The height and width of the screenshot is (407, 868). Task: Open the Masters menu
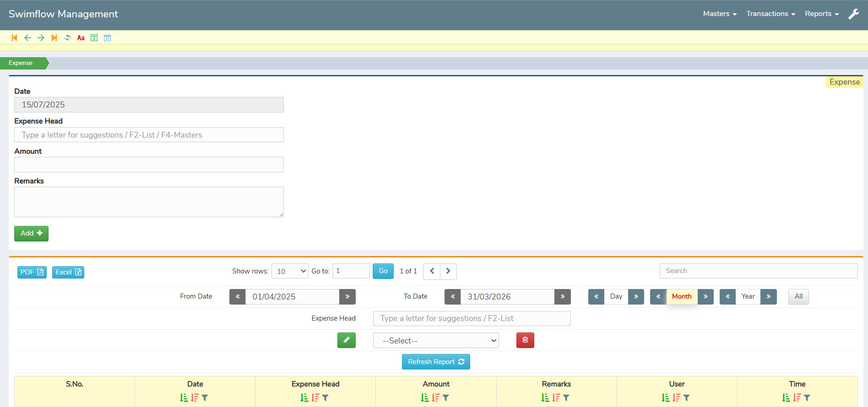click(x=720, y=14)
